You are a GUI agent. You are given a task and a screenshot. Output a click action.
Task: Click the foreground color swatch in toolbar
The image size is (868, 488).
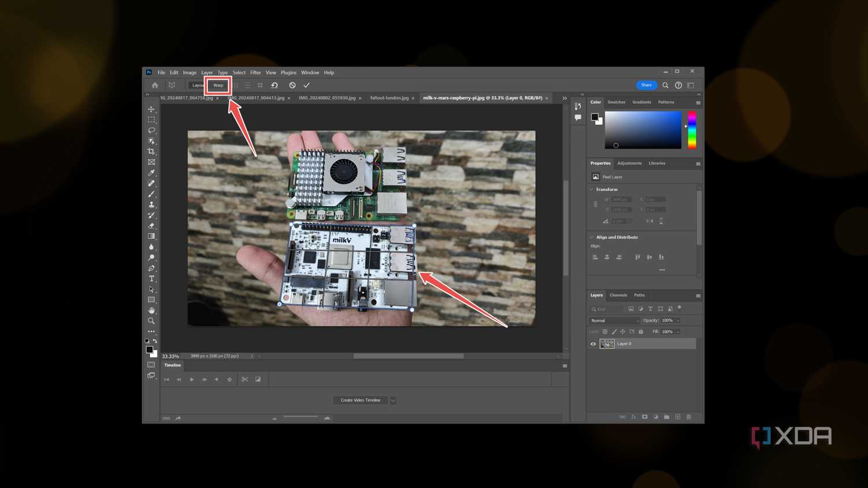point(149,350)
